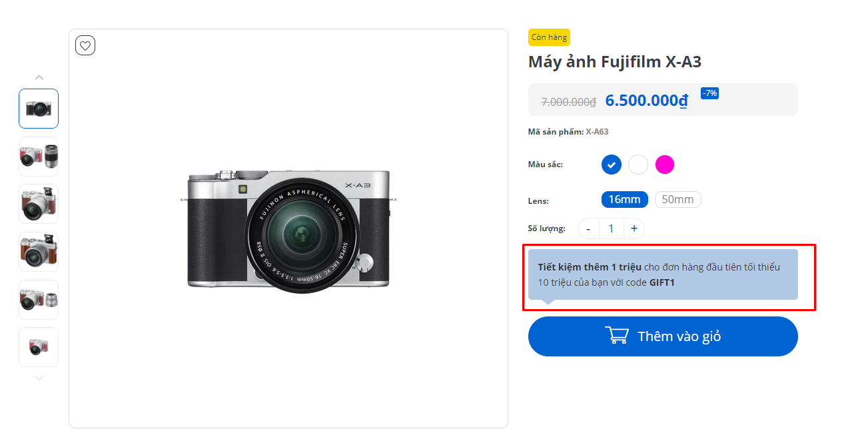868x439 pixels.
Task: Choose the white color option
Action: (x=638, y=165)
